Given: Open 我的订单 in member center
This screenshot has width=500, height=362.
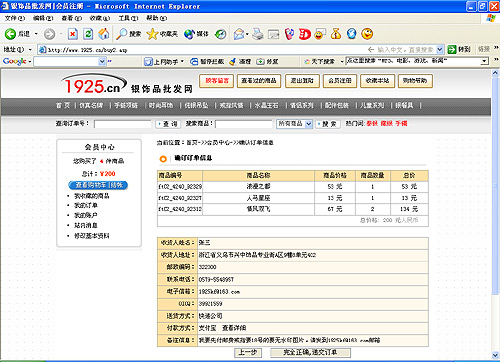Looking at the screenshot, I should tap(86, 205).
